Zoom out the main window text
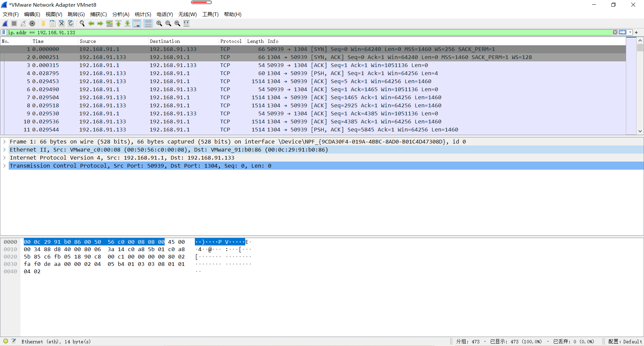This screenshot has width=644, height=346. tap(168, 23)
